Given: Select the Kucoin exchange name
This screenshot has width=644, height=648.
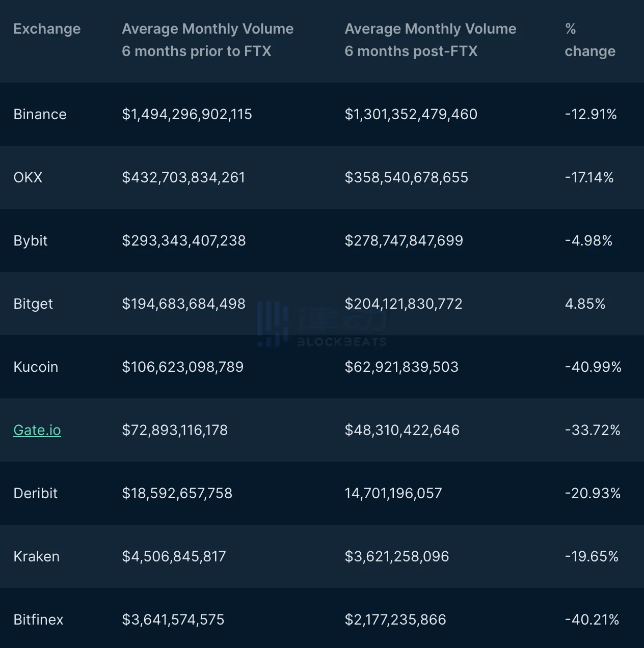Looking at the screenshot, I should 36,367.
